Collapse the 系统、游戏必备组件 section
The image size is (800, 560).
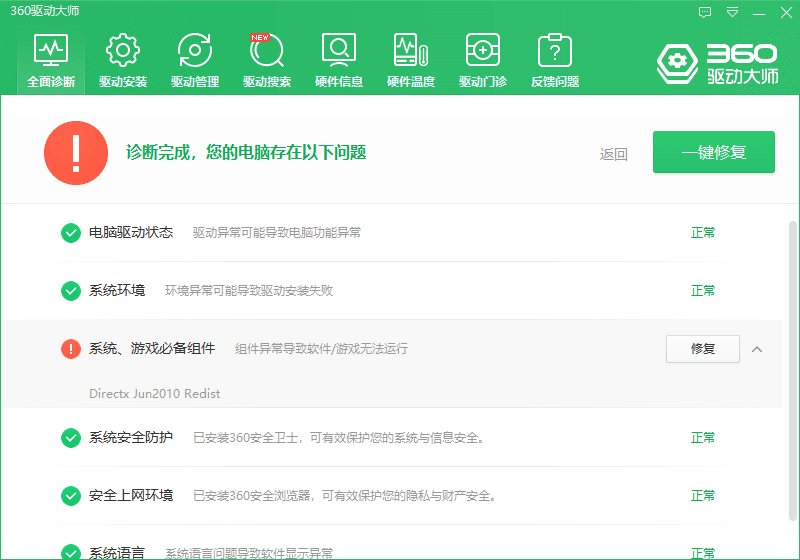tap(757, 349)
